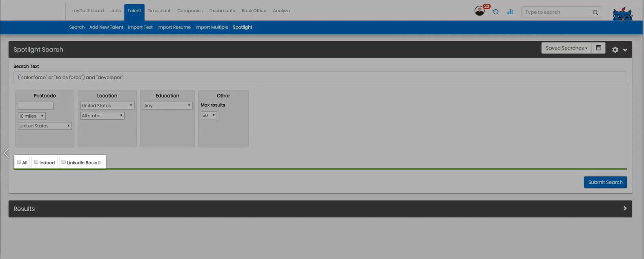Open the Education Any dropdown
Screen dimensions: 644x259
click(167, 105)
